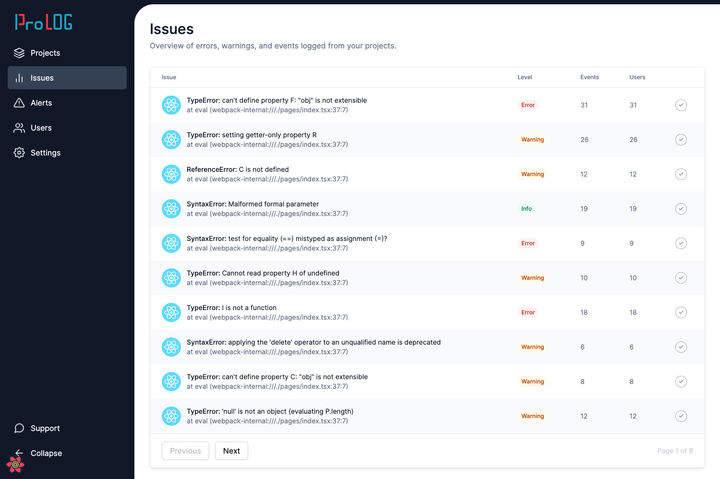Click the red flower icon at bottom-left

point(15,464)
